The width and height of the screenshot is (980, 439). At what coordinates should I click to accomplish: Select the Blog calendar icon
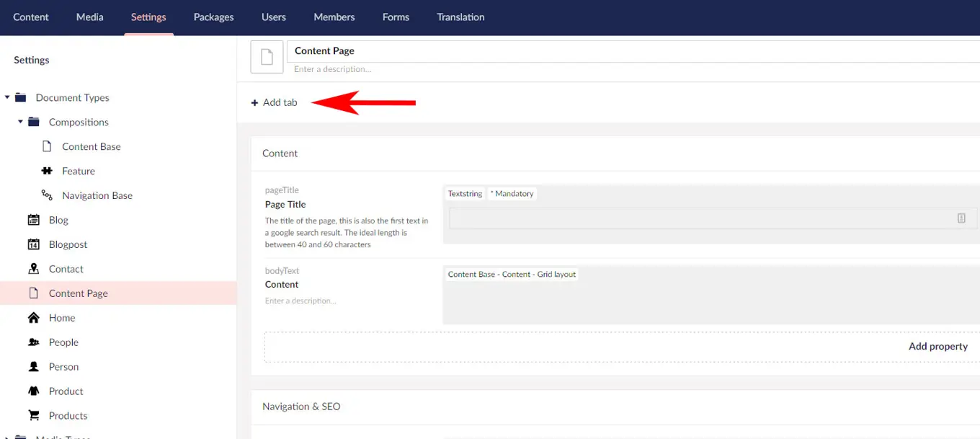[x=33, y=220]
